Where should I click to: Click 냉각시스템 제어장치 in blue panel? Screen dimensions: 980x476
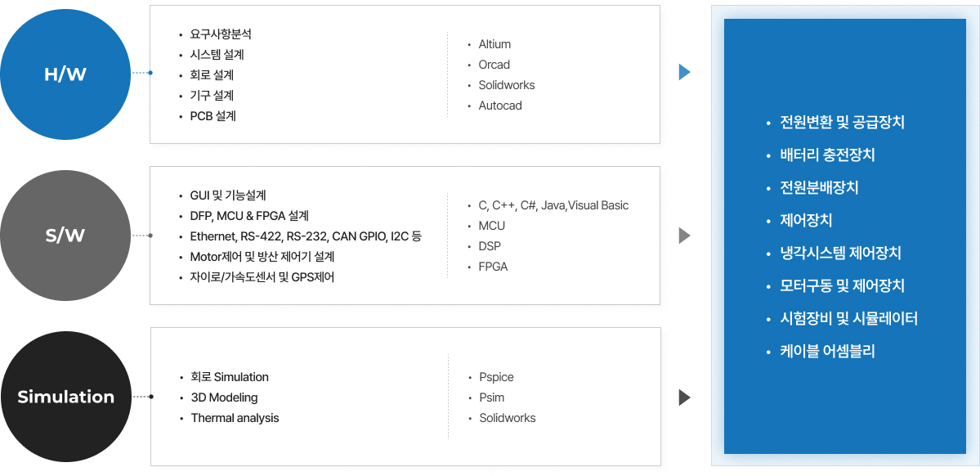click(840, 253)
